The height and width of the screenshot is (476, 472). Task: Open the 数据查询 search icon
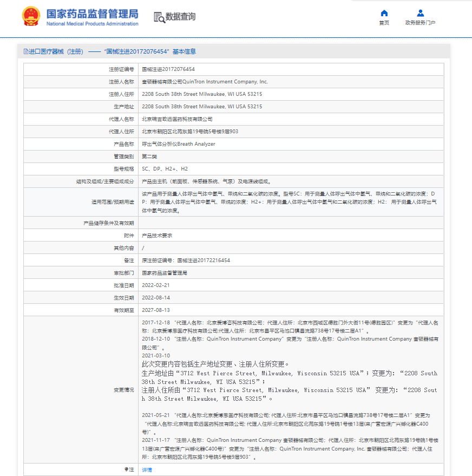159,17
